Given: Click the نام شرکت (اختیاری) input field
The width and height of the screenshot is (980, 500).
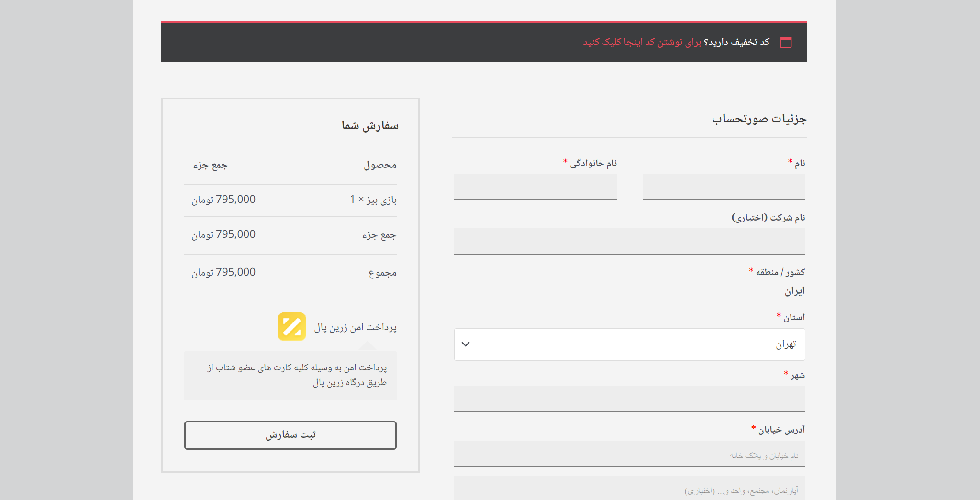Looking at the screenshot, I should coord(629,241).
